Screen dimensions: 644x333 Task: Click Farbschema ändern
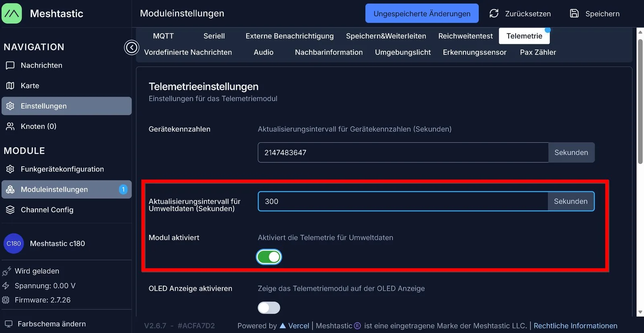52,324
